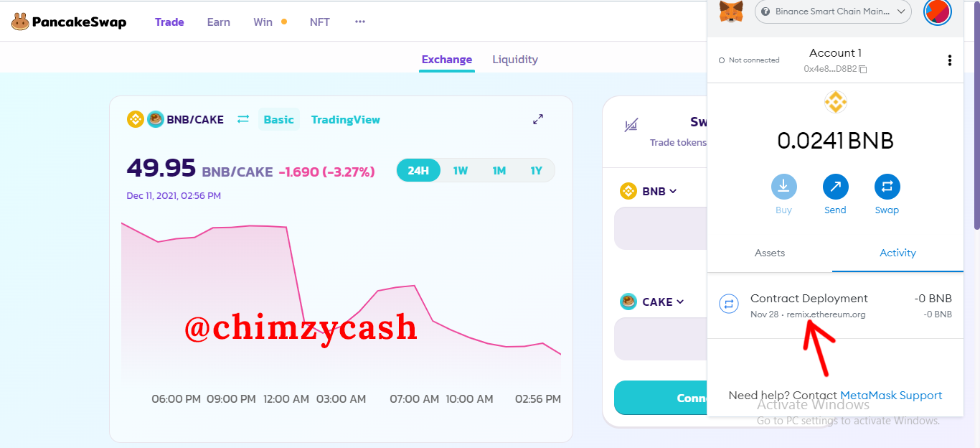Open the CAKE token selector
The image size is (980, 448).
point(652,302)
